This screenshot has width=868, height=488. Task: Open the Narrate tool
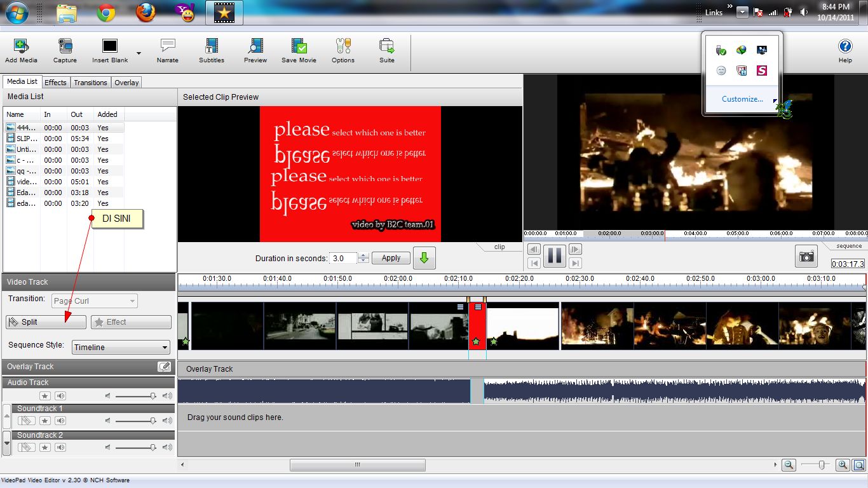click(167, 51)
